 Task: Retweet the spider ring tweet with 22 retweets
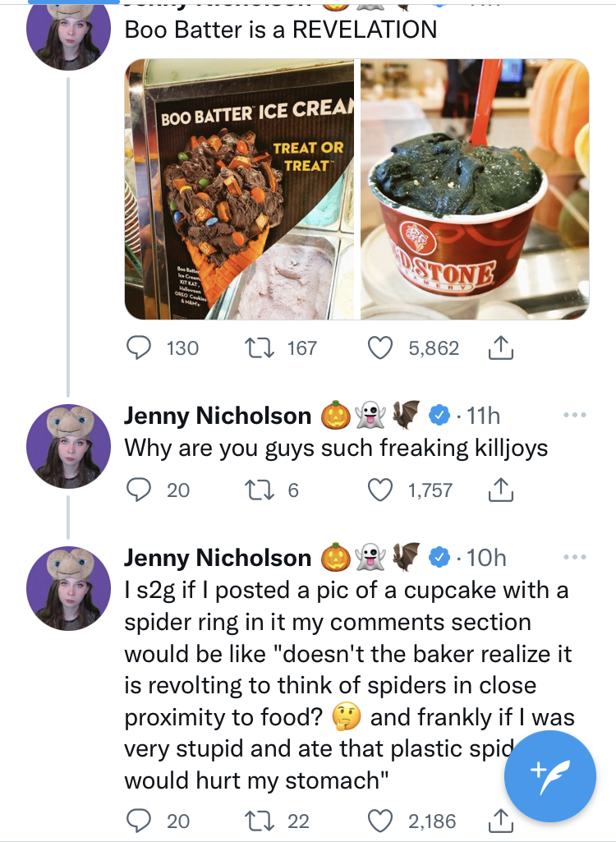[x=260, y=821]
